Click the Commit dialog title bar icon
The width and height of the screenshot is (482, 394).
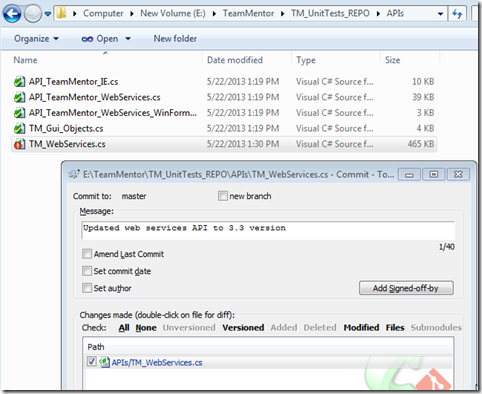click(x=73, y=174)
